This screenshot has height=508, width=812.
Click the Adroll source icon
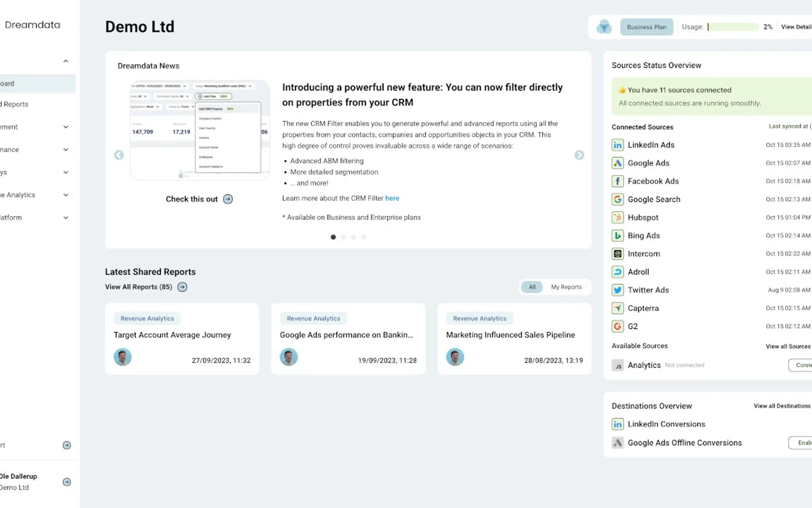pos(618,272)
